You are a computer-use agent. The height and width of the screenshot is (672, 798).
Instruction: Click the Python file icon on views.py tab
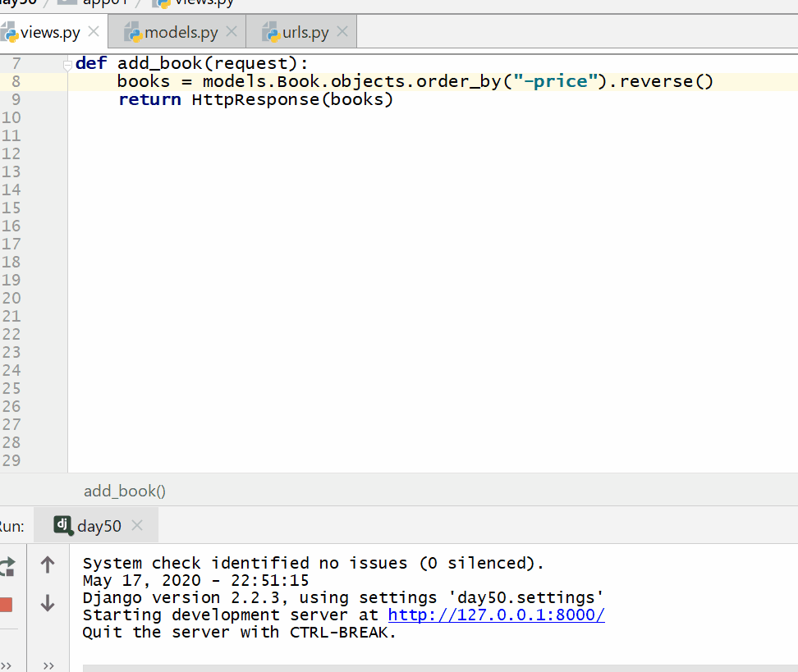(x=13, y=31)
